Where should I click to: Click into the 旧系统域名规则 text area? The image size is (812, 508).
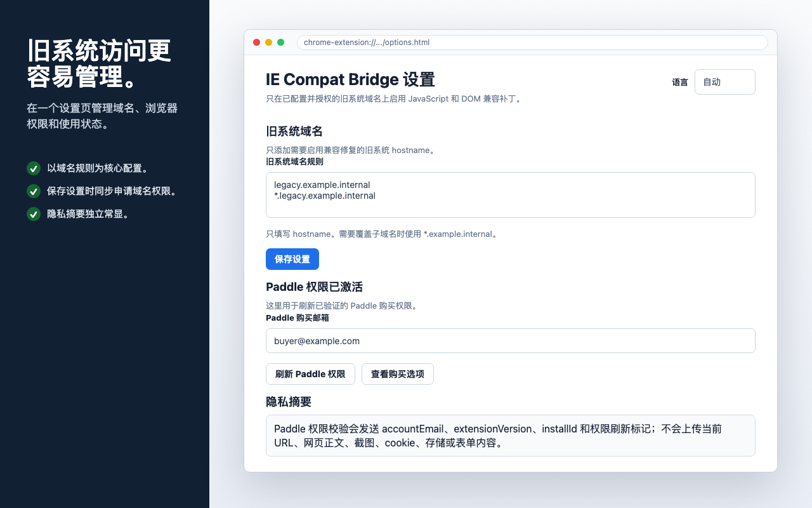coord(511,195)
